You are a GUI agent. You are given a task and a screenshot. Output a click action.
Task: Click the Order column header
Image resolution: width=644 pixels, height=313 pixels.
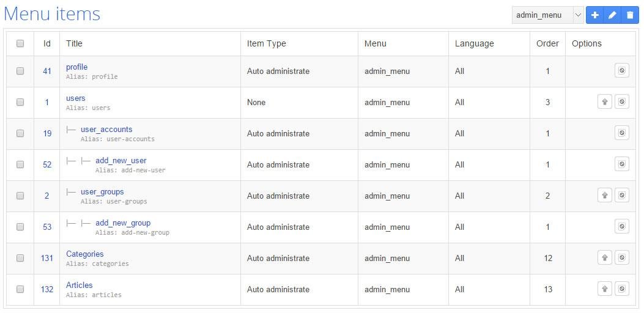point(547,43)
